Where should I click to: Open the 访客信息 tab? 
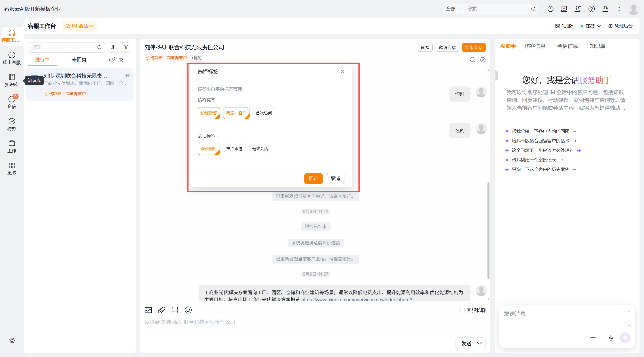click(x=535, y=46)
